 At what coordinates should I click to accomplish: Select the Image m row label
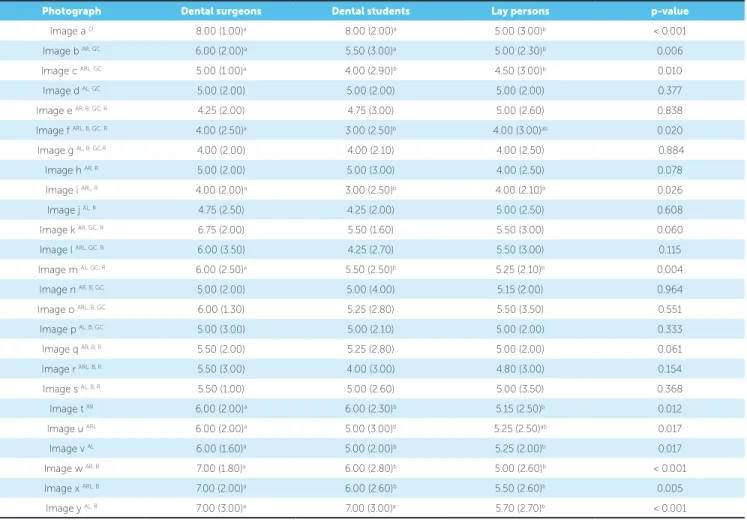(x=71, y=270)
